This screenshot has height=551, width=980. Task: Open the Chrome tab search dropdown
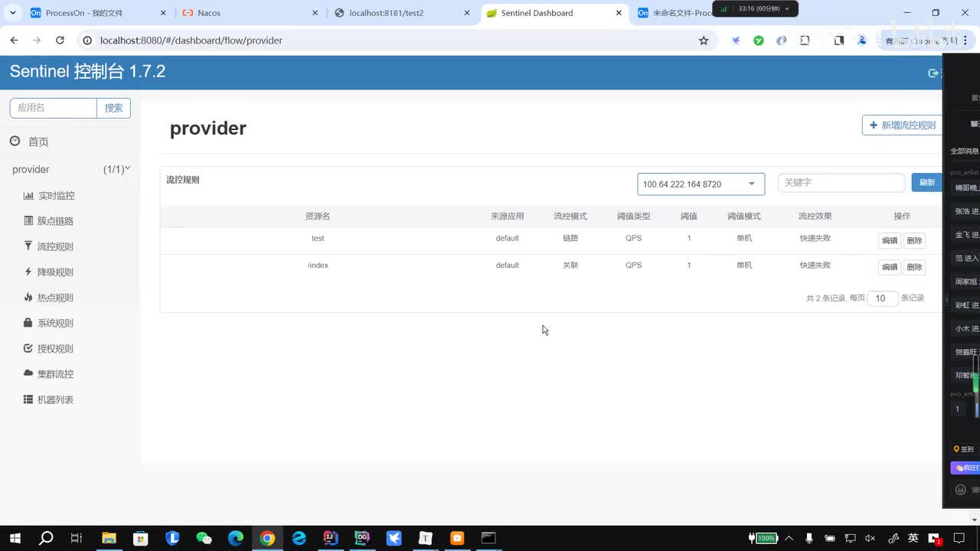tap(13, 13)
